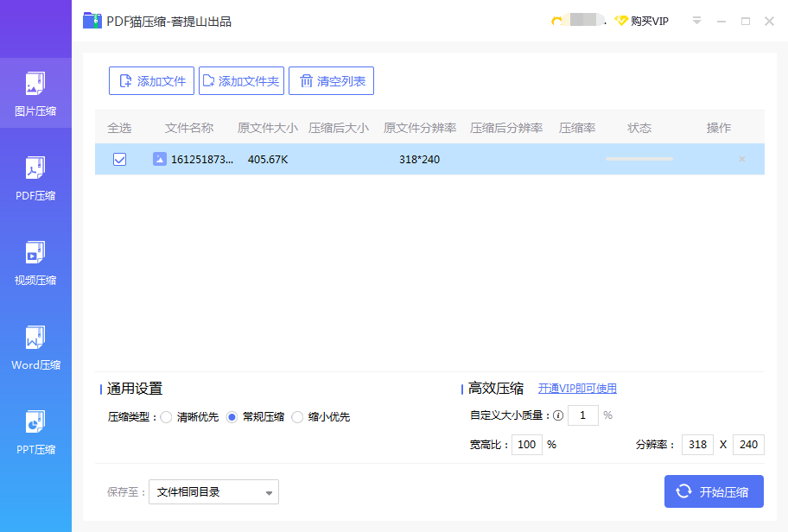
Task: Click the 压缩后大小 column header
Action: coord(339,128)
